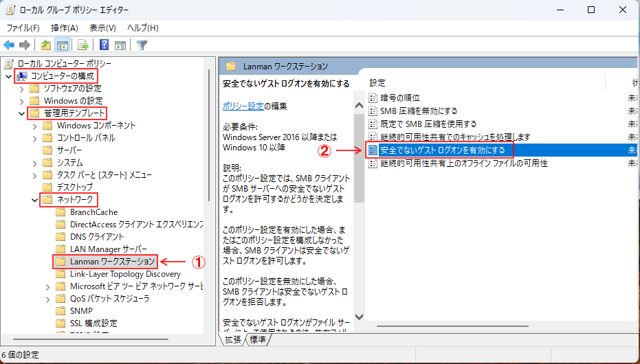The width and height of the screenshot is (640, 364).
Task: Select the LAN Manager サーバー tree item
Action: (109, 249)
